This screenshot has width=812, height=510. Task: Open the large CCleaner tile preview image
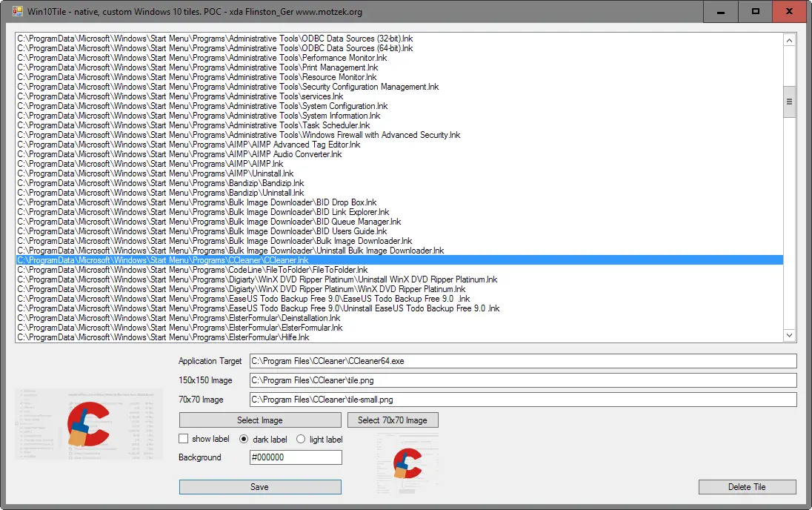[x=89, y=424]
